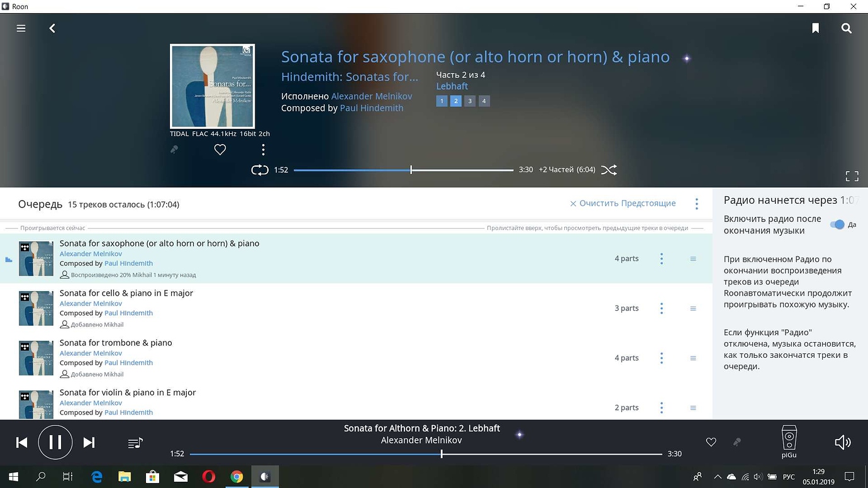Open the work title link in header
The image size is (868, 488).
[475, 57]
